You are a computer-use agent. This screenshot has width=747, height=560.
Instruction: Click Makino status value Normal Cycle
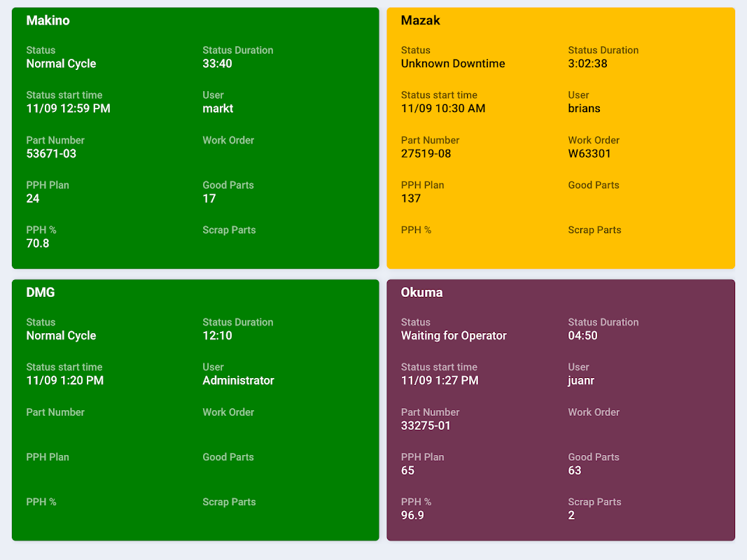61,64
